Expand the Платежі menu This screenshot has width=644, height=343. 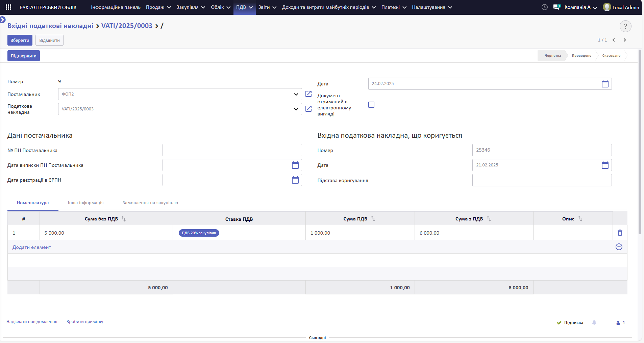click(394, 7)
